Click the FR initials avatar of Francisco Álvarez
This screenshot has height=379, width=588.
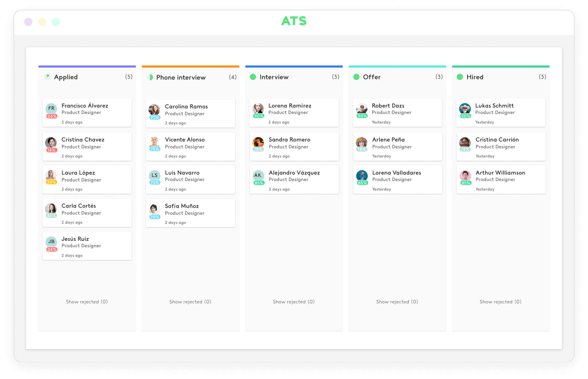click(51, 108)
